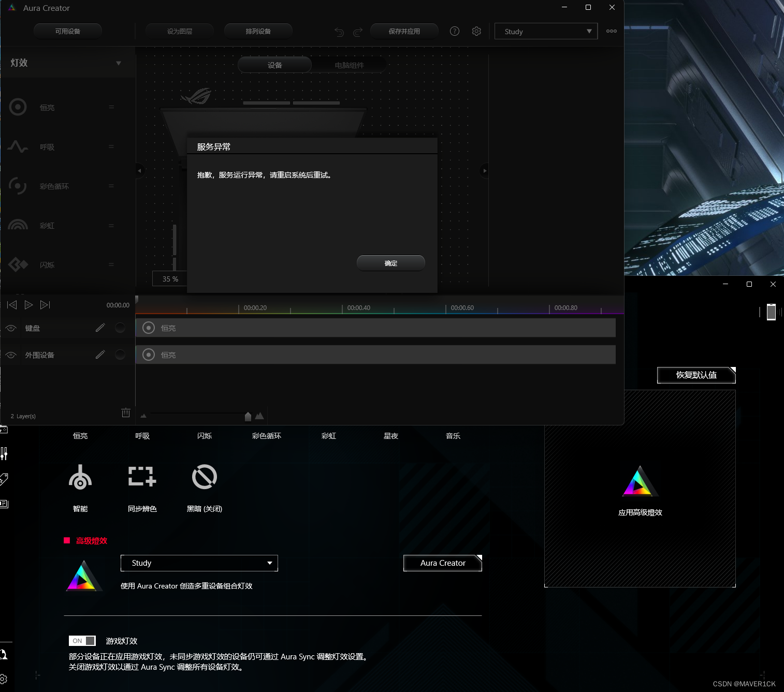
Task: Select 恒亮 effect block on 键盘 track
Action: 375,328
